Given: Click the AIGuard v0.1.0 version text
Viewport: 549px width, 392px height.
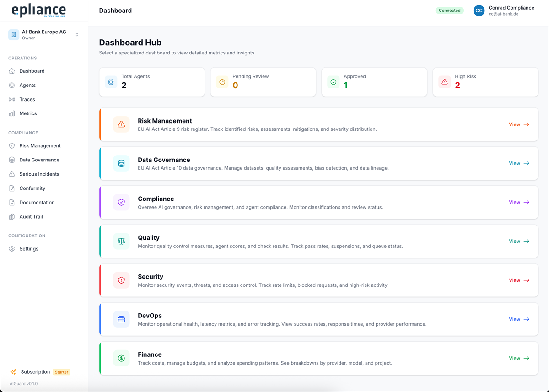Looking at the screenshot, I should coord(24,384).
